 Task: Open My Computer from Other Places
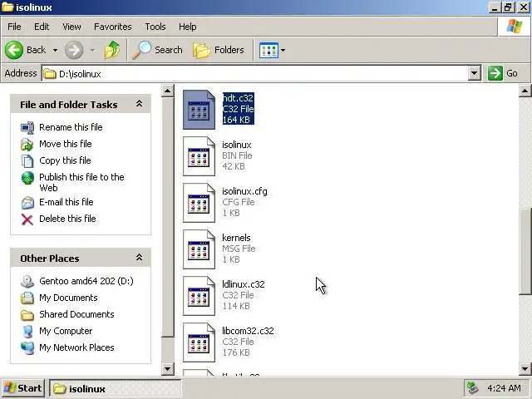[x=66, y=331]
